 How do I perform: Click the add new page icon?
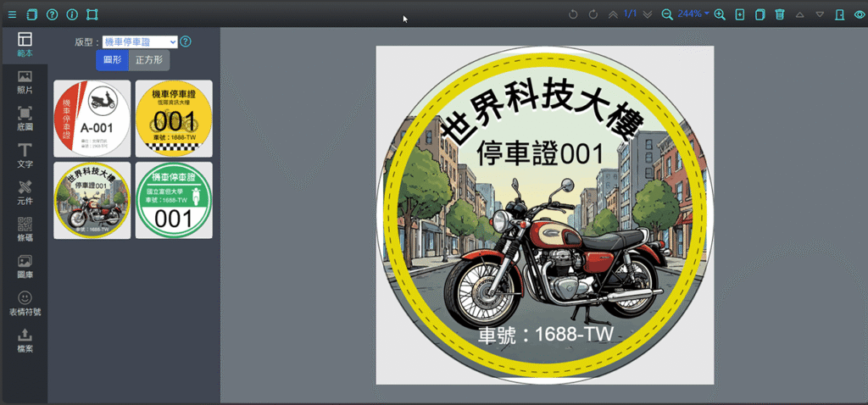pos(740,14)
